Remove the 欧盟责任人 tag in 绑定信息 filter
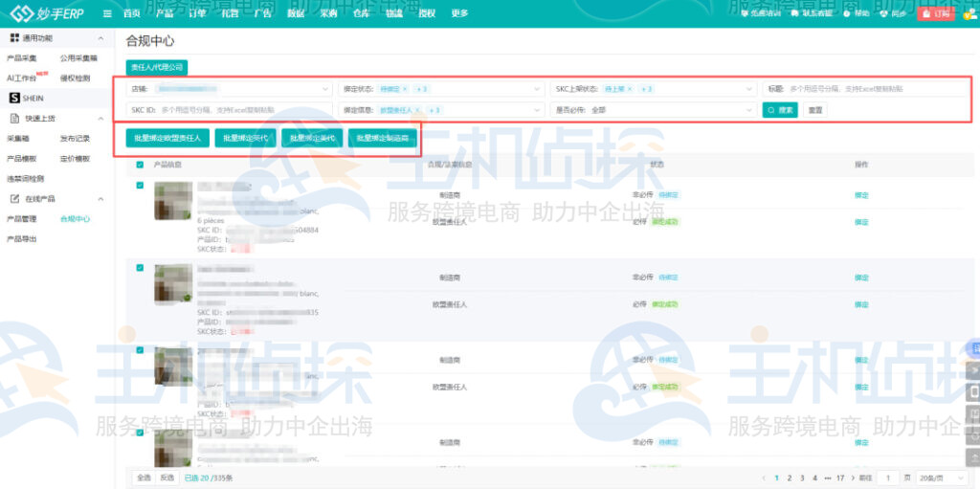Viewport: 980px width, 489px height. coord(417,110)
